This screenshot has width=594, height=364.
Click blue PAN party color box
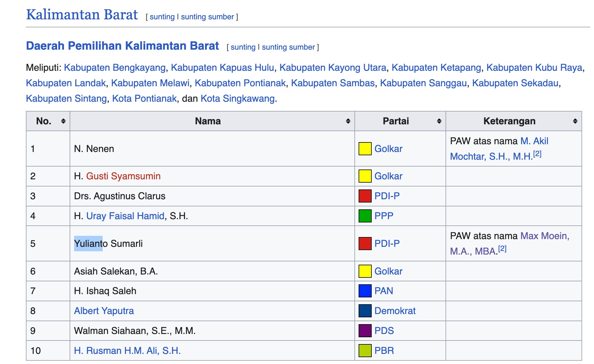tap(365, 291)
